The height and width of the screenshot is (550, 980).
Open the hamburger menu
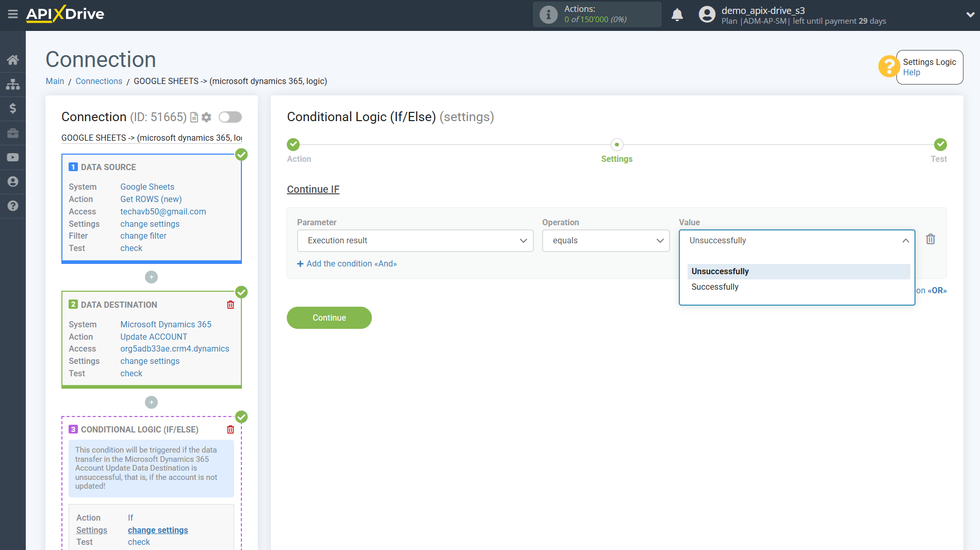point(13,14)
